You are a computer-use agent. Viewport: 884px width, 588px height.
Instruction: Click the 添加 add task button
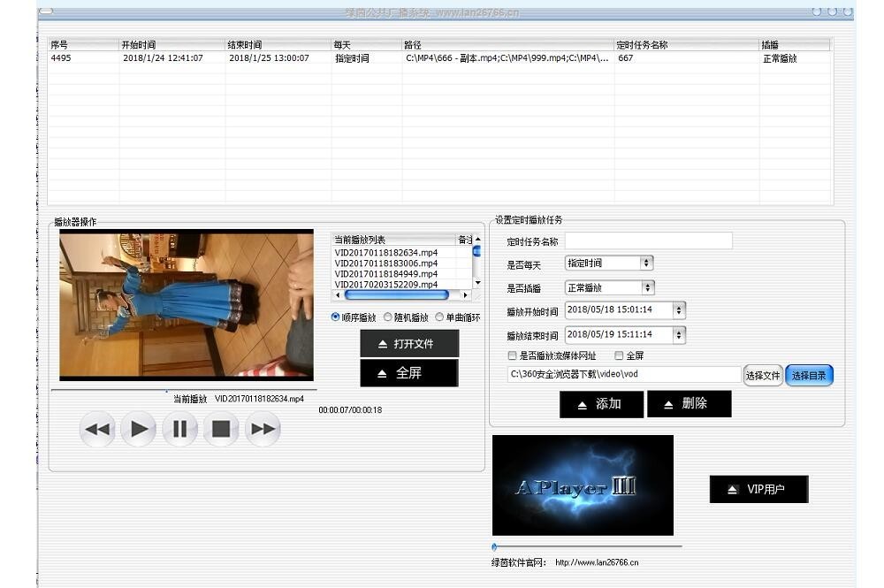(x=599, y=404)
